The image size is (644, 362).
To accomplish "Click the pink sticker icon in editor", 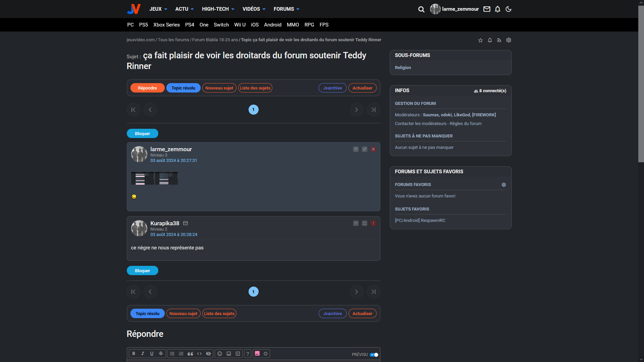I will [x=257, y=354].
